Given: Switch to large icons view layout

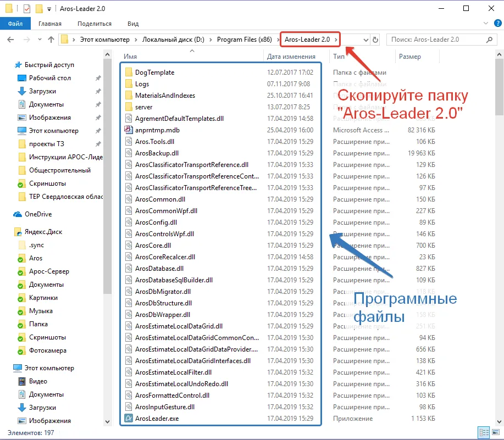Looking at the screenshot, I should coord(496,433).
